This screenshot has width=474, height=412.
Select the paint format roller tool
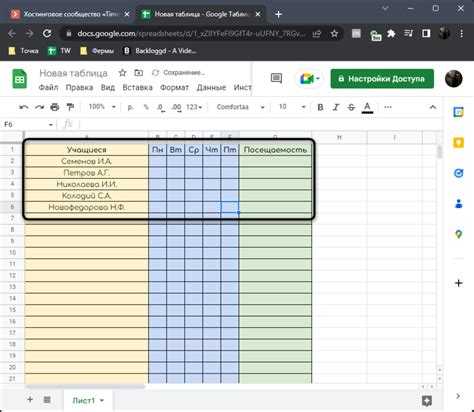(x=70, y=107)
